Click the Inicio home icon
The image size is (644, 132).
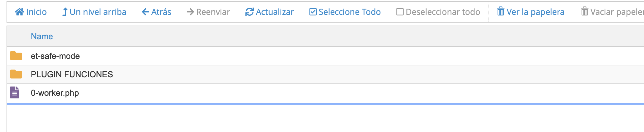tap(20, 12)
